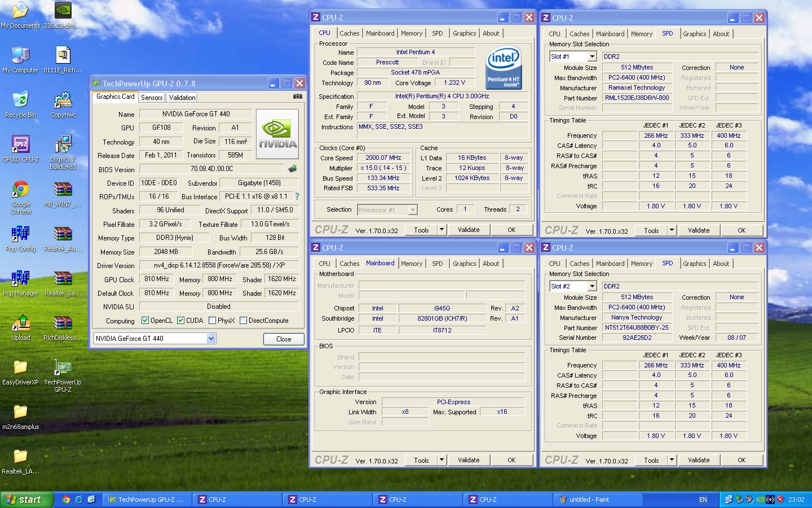Switch to the Sensors tab in GPU-Z
812x508 pixels.
coord(152,98)
